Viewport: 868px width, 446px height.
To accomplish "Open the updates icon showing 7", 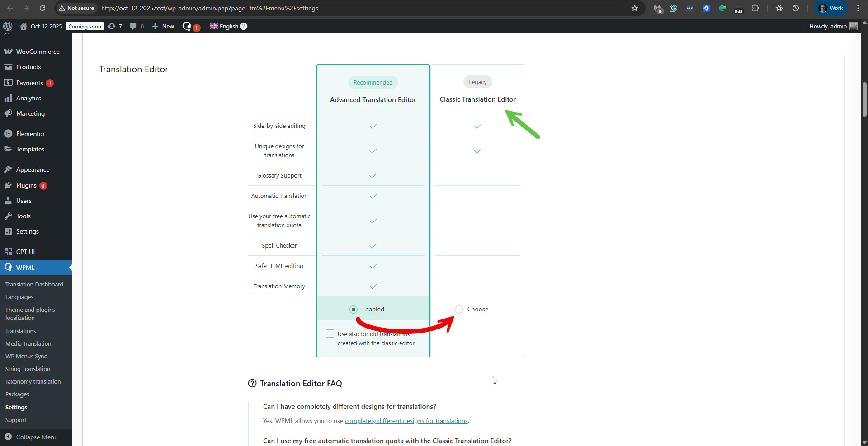I will (x=115, y=26).
